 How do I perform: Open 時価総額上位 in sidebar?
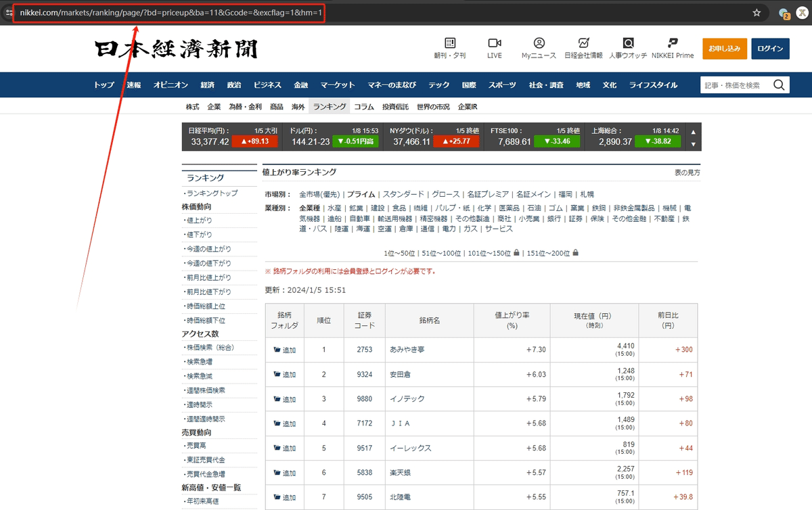coord(206,306)
